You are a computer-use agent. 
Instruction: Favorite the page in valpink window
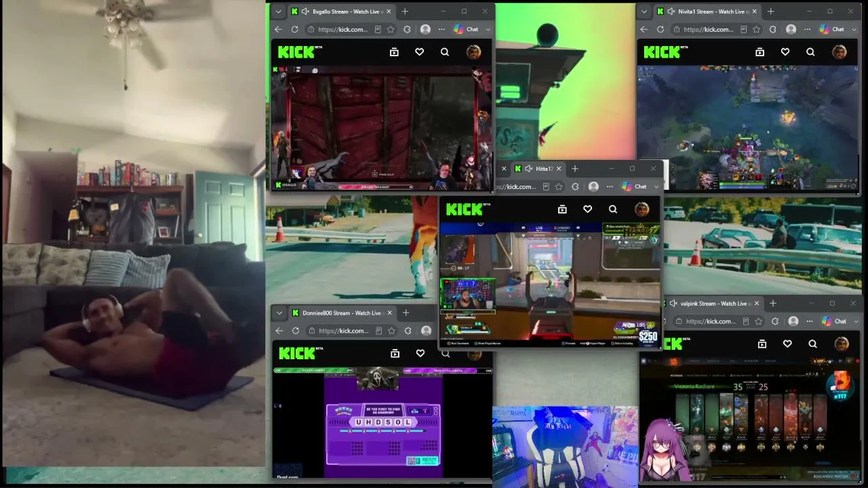(x=759, y=321)
